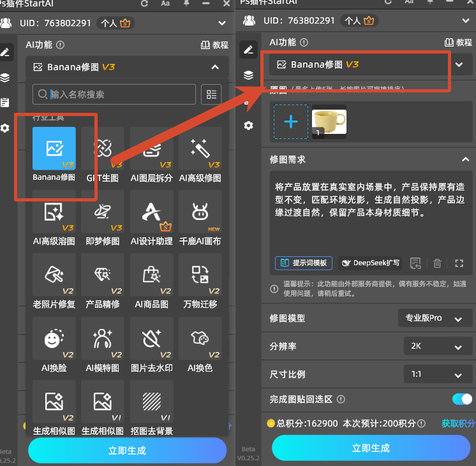Select the AI换脸 tool tile
476x466 pixels.
54,339
